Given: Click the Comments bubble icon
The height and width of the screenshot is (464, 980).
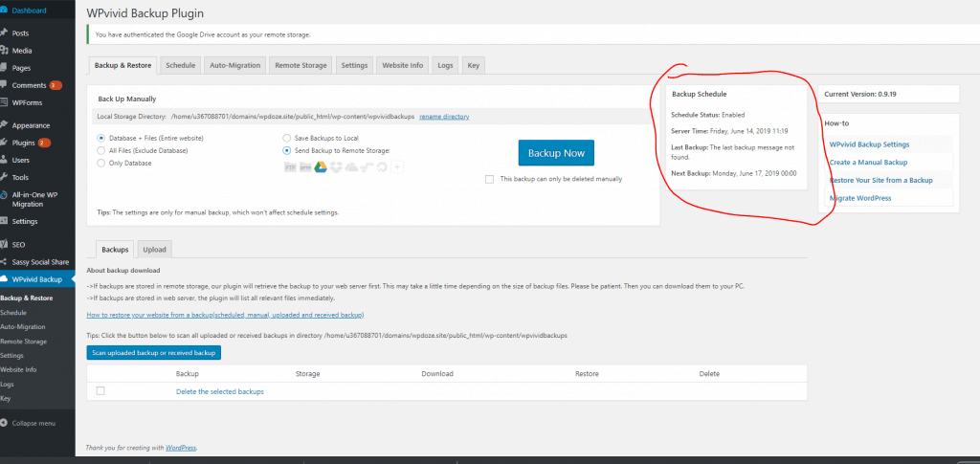Looking at the screenshot, I should coord(5,85).
